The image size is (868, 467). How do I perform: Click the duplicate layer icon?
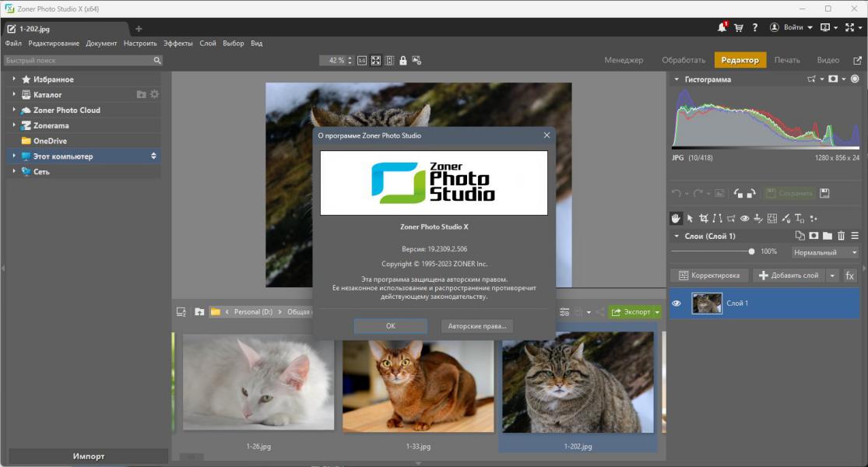tap(800, 236)
